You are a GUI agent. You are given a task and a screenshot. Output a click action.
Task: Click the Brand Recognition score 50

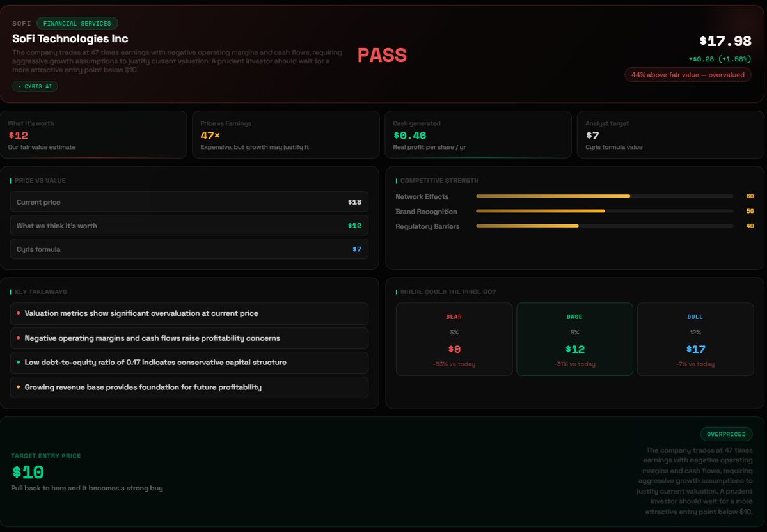[750, 211]
